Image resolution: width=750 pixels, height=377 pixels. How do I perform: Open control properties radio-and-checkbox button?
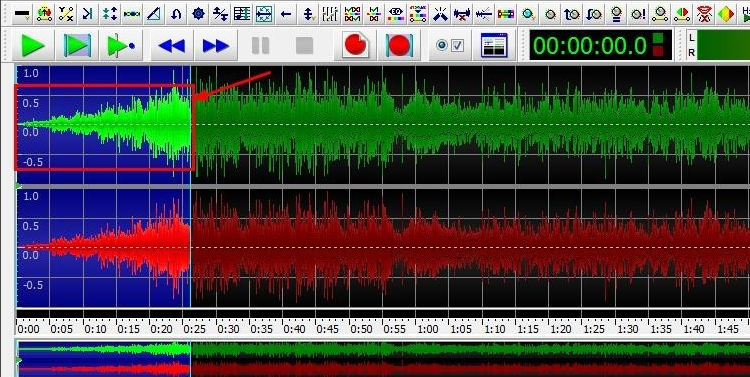point(450,46)
